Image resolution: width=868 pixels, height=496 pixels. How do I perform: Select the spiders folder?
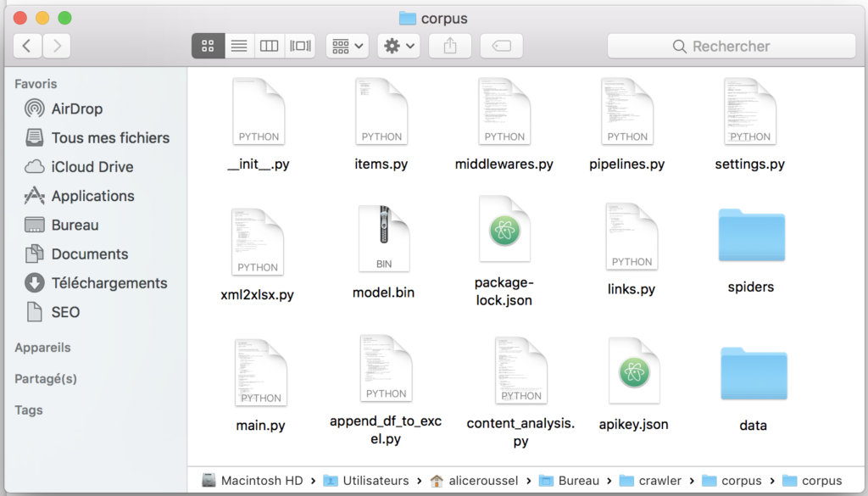click(x=751, y=250)
